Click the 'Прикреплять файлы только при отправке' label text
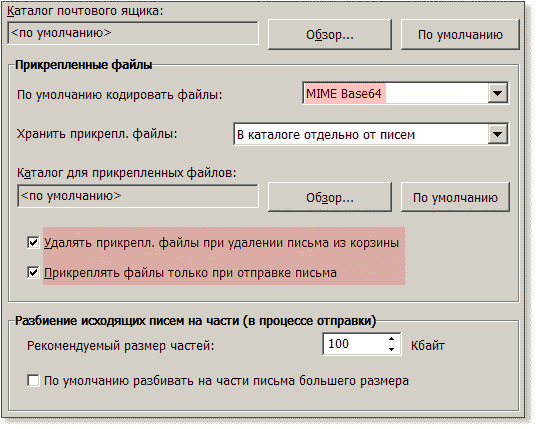536x429 pixels. coord(190,273)
